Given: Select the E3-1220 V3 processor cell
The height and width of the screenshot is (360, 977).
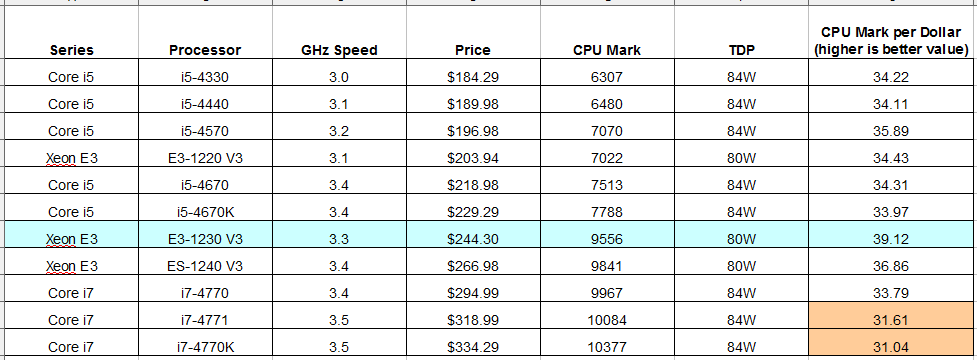Looking at the screenshot, I should 205,158.
